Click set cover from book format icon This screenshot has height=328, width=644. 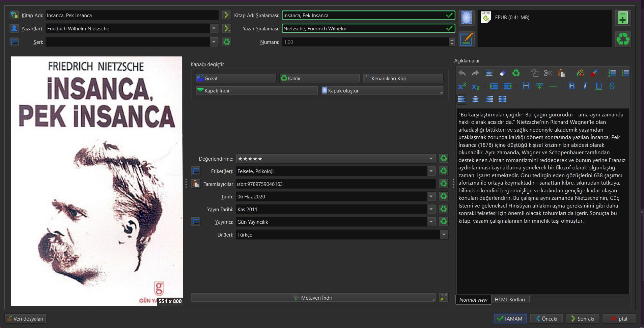pyautogui.click(x=466, y=18)
